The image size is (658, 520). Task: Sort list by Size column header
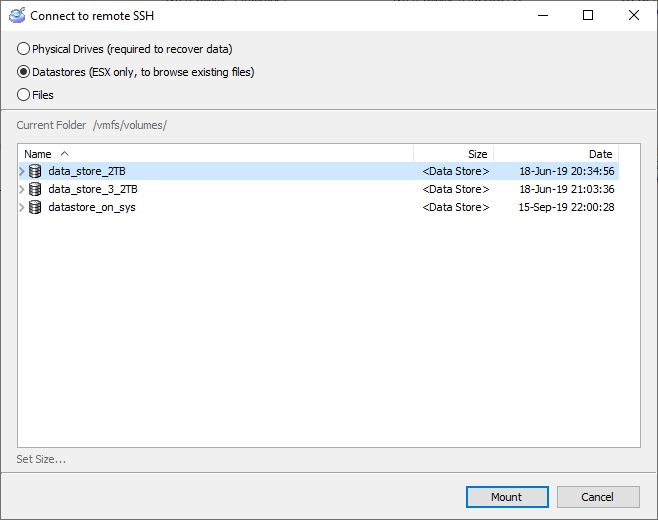pyautogui.click(x=477, y=154)
